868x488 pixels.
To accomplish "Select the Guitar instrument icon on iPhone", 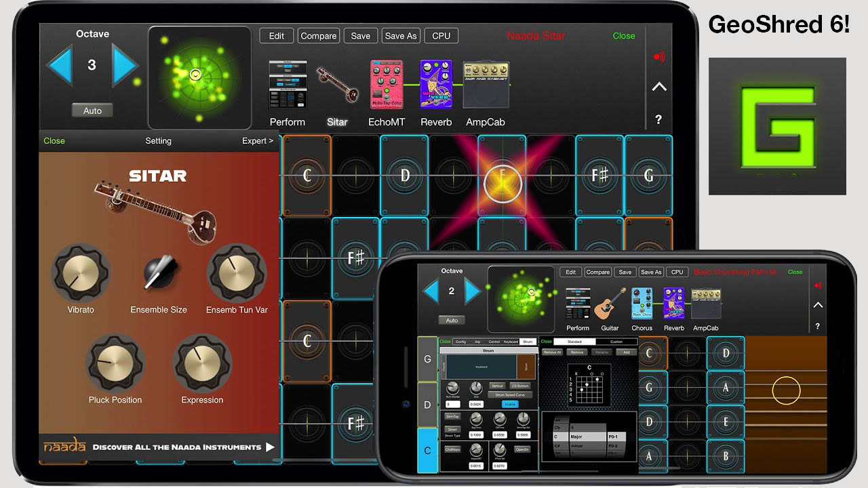I will click(x=610, y=304).
